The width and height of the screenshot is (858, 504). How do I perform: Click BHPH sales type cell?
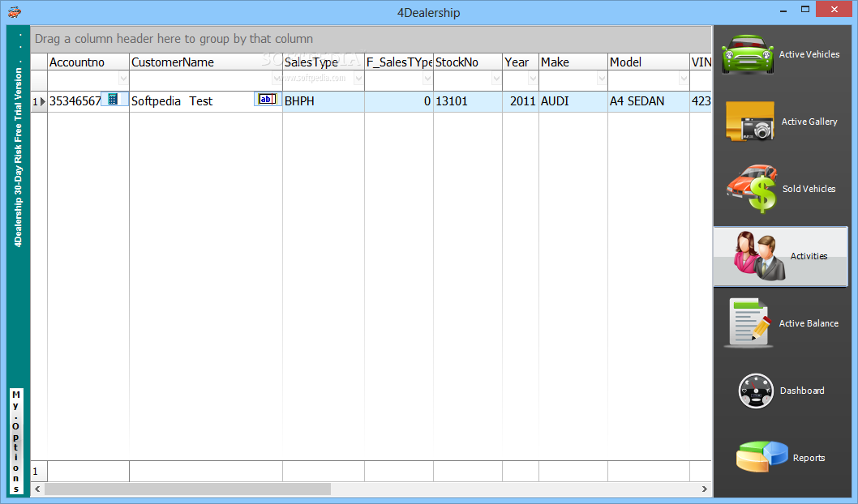pos(324,101)
